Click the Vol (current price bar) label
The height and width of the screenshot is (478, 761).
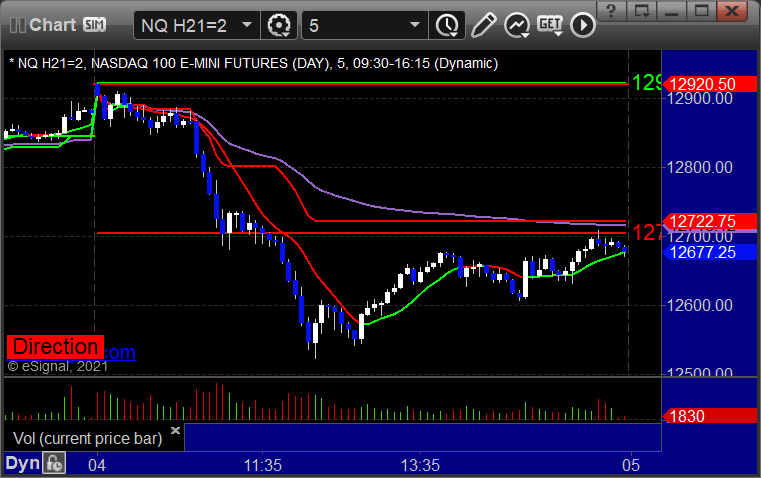(x=87, y=439)
